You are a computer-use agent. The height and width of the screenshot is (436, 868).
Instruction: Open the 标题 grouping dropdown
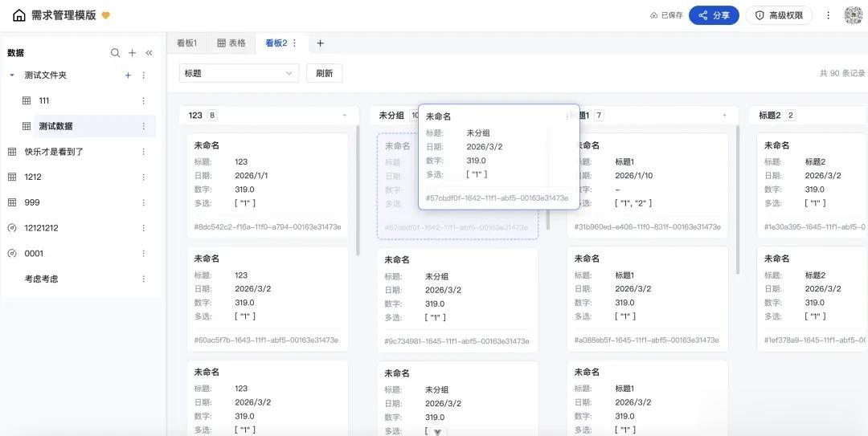click(x=239, y=73)
